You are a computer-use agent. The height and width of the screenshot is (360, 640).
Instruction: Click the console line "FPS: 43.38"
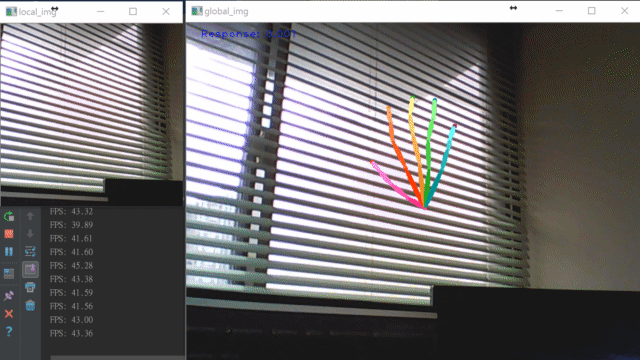point(71,279)
